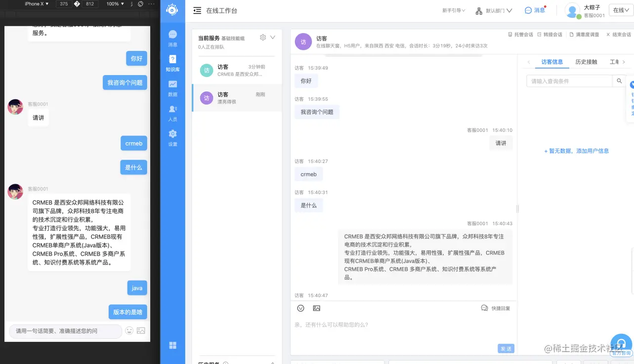Click 托管会话 in the chat header
Screen dimensions: 634x364
coord(520,35)
